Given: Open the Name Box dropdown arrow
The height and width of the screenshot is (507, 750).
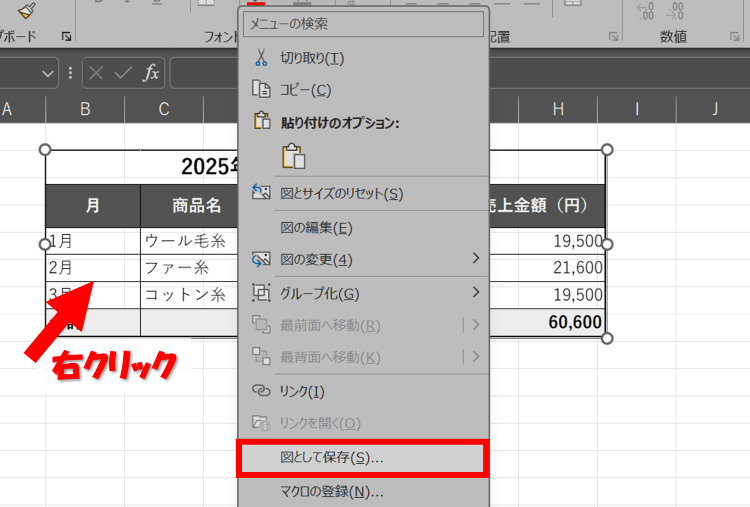Looking at the screenshot, I should click(47, 74).
